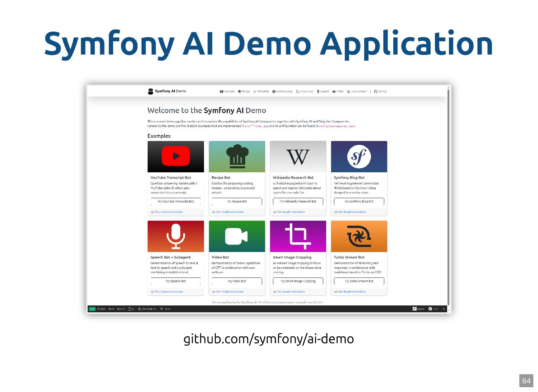Click the Try Recipe Bot button
538x392 pixels.
(237, 202)
